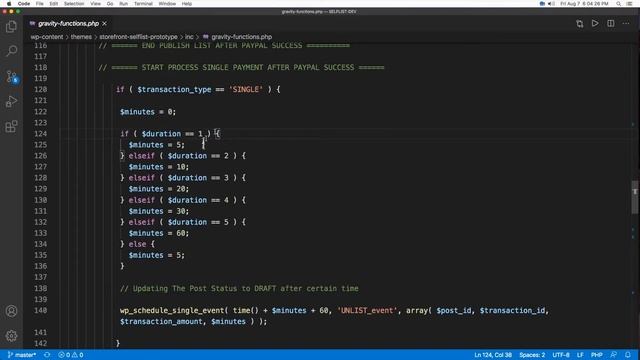Click the inc breadcrumb

[x=189, y=37]
